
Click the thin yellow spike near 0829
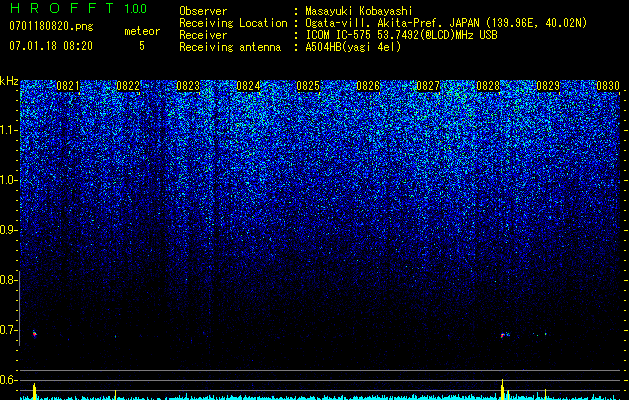tap(545, 394)
